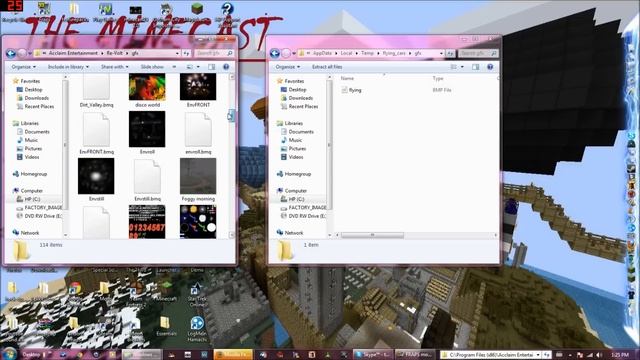Open the LogMeIn Hamachi desktop shortcut

click(x=197, y=329)
